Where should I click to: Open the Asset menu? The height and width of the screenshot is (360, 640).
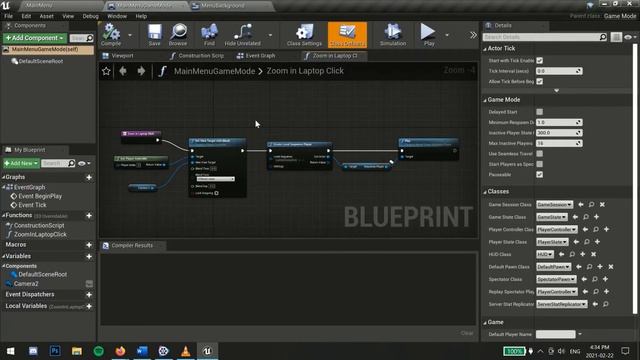[47, 16]
